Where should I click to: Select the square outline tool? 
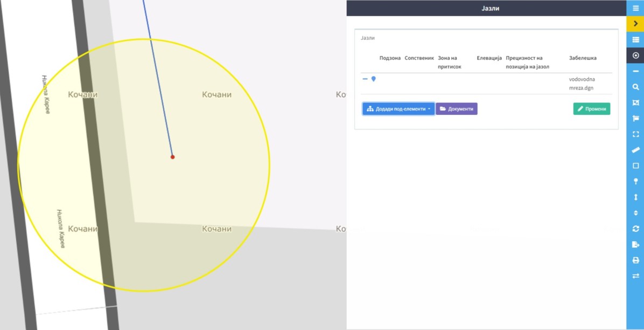tap(635, 166)
